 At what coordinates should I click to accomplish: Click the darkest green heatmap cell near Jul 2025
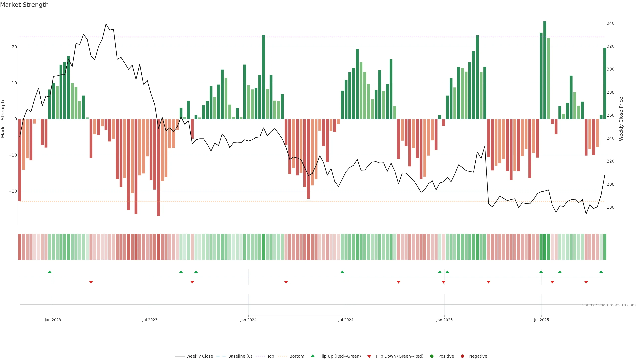[x=545, y=247]
